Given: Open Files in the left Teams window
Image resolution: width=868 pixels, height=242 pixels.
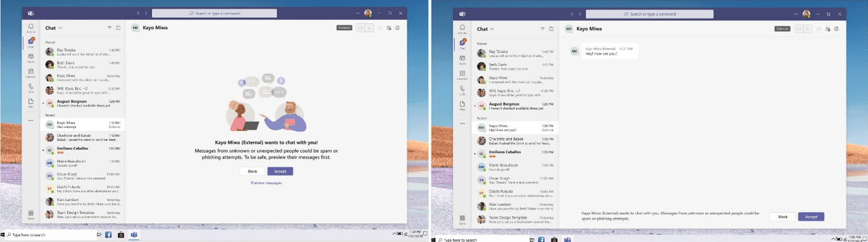Looking at the screenshot, I should pos(30,103).
